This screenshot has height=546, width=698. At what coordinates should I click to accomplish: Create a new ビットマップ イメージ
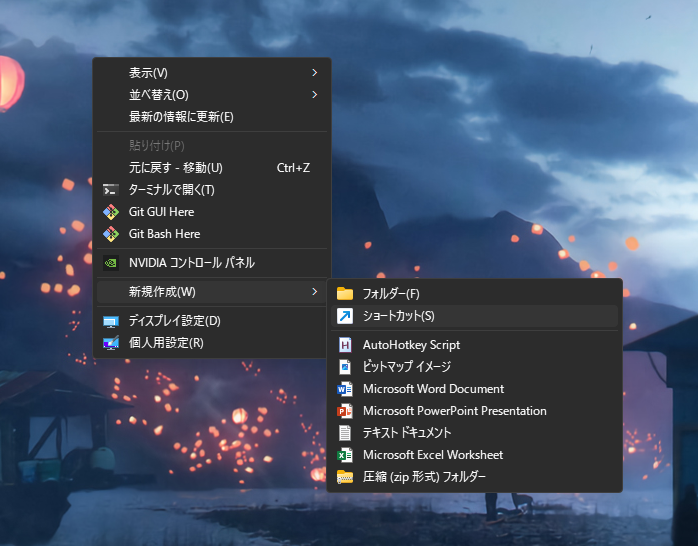click(475, 367)
